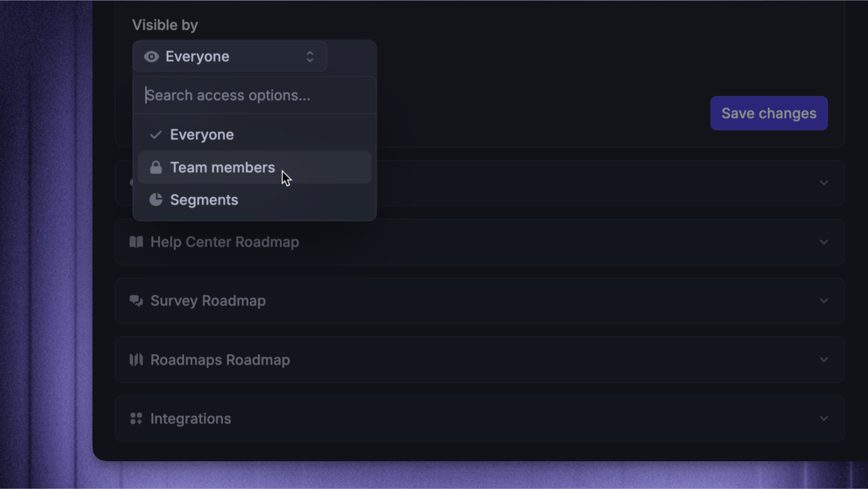
Task: Click the pie chart Segments icon
Action: coord(156,199)
